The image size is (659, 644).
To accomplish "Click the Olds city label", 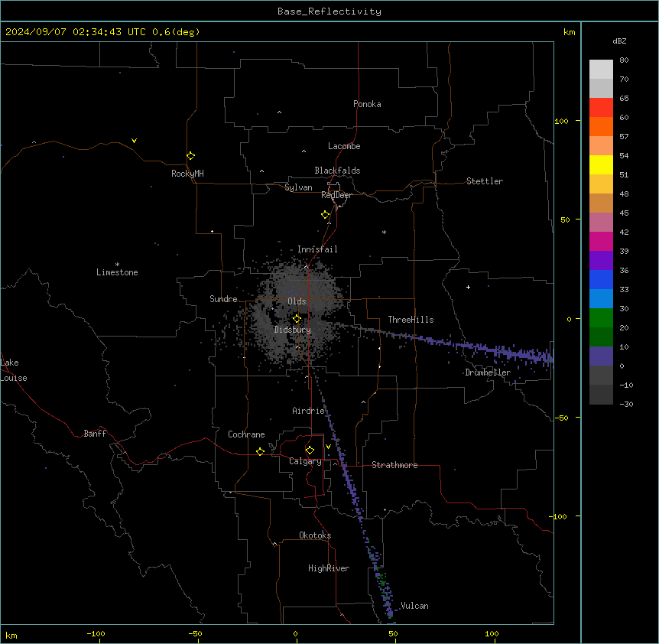I will pos(297,301).
